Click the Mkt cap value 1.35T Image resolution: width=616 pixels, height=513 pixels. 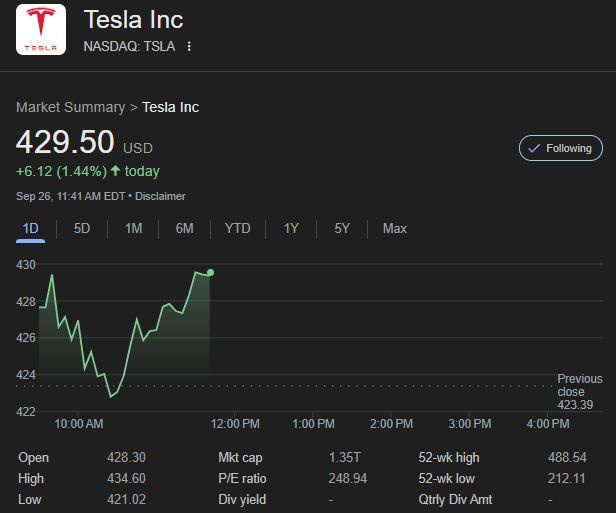coord(345,457)
